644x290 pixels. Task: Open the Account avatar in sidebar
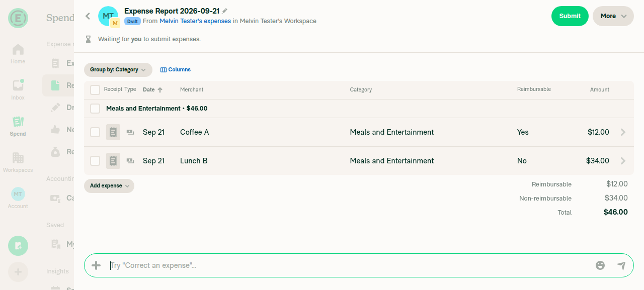18,194
